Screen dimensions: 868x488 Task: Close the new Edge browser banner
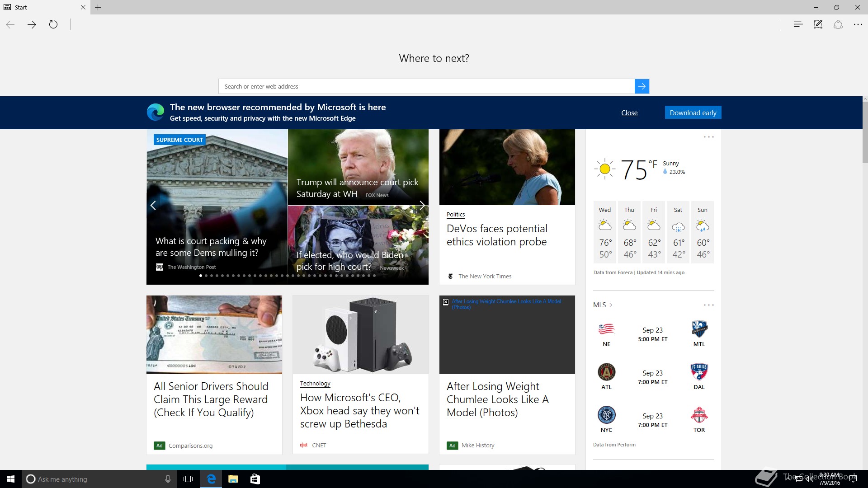(629, 113)
